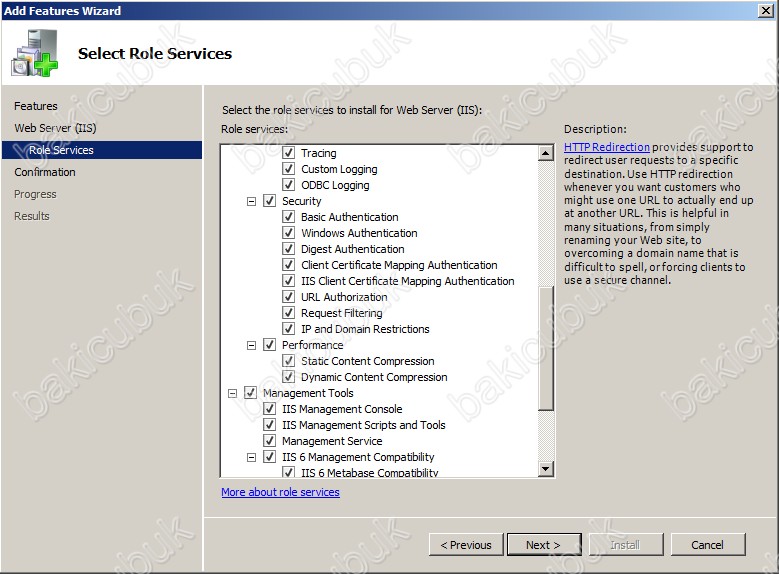Select Request Filtering label text

[341, 313]
